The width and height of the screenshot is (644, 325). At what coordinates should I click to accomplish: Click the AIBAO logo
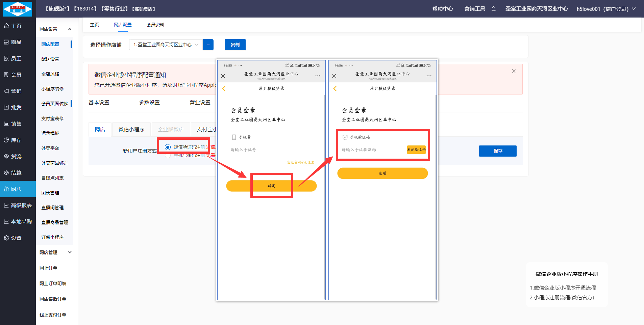[18, 9]
